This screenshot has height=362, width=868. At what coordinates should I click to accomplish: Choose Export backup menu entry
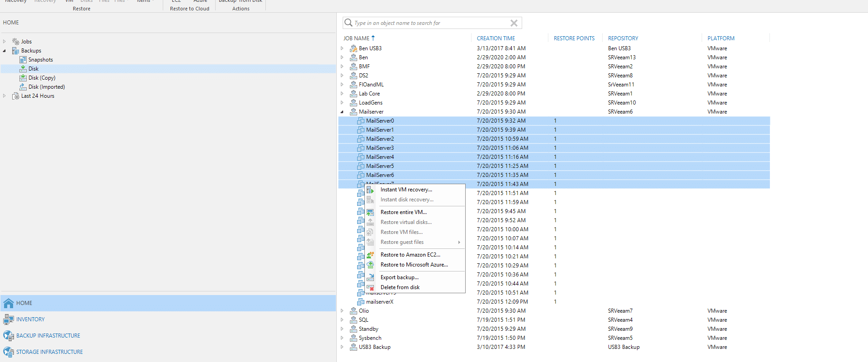tap(399, 277)
